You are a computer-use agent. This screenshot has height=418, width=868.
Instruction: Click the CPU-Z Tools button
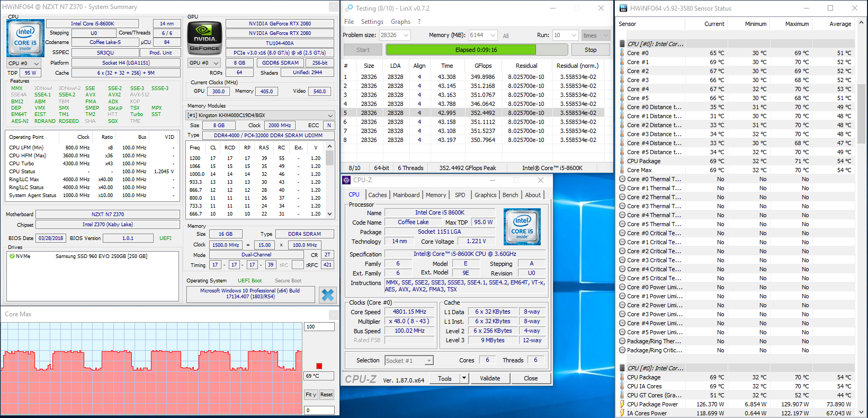445,378
